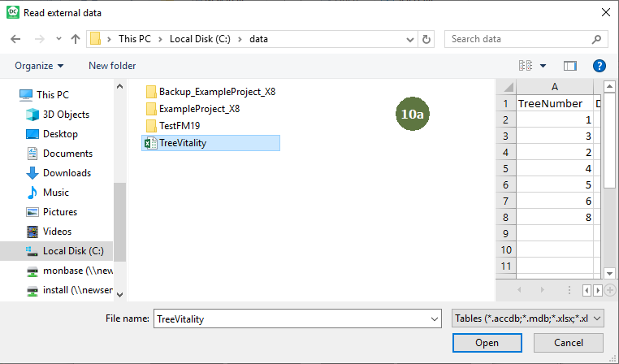This screenshot has height=364, width=619.
Task: Refresh the data folder listing
Action: tap(426, 39)
